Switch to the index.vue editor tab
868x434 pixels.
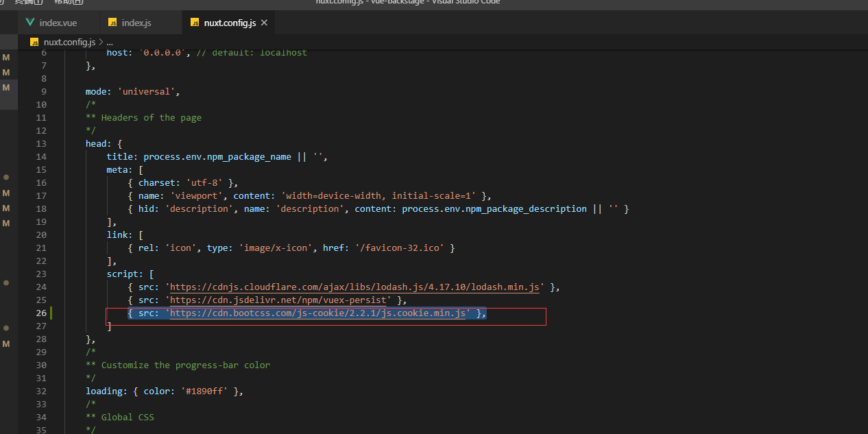58,23
